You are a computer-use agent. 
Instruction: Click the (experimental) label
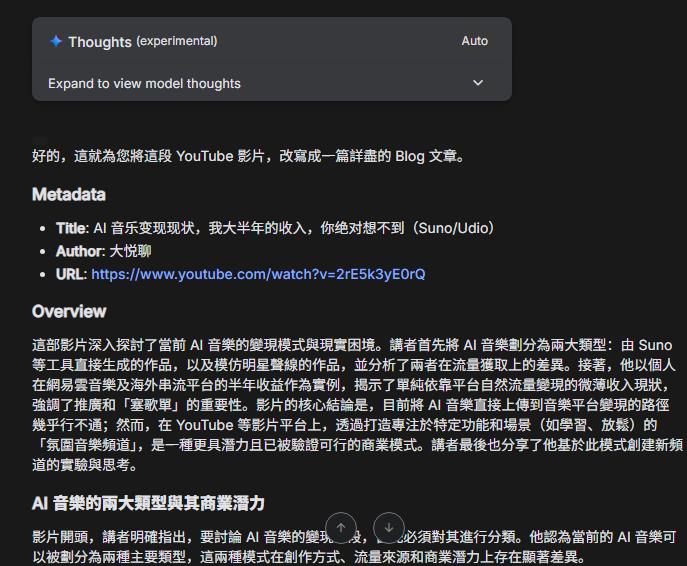(x=177, y=41)
